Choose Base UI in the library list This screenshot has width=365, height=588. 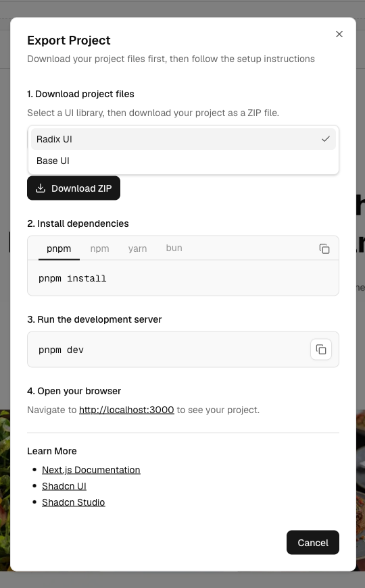(x=183, y=161)
